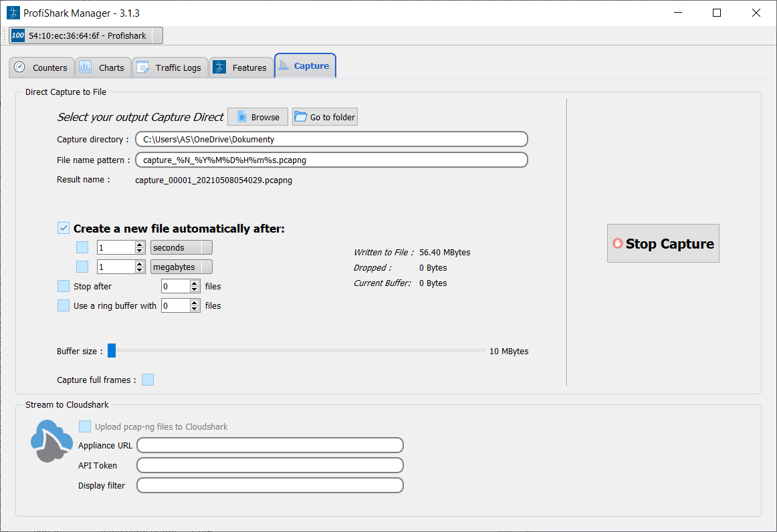777x532 pixels.
Task: Click the Traffic Logs tab document icon
Action: point(142,68)
